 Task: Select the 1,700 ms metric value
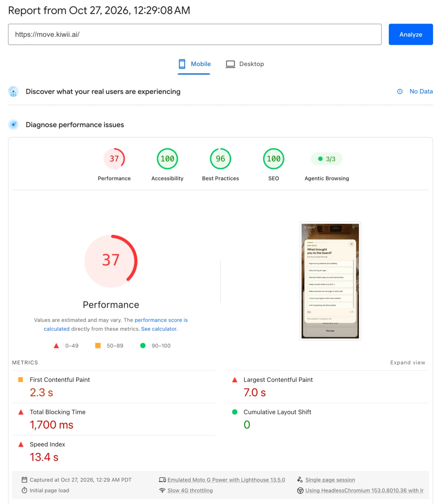51,425
